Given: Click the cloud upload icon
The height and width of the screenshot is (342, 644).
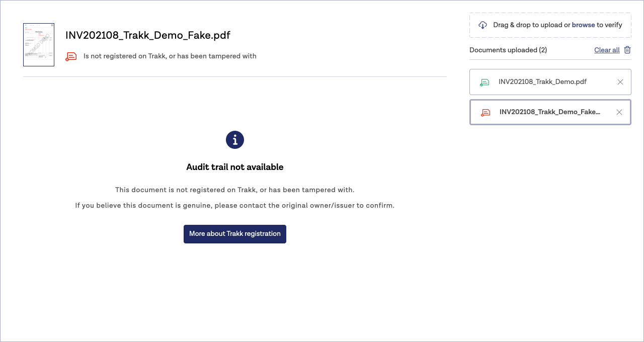Looking at the screenshot, I should (482, 25).
